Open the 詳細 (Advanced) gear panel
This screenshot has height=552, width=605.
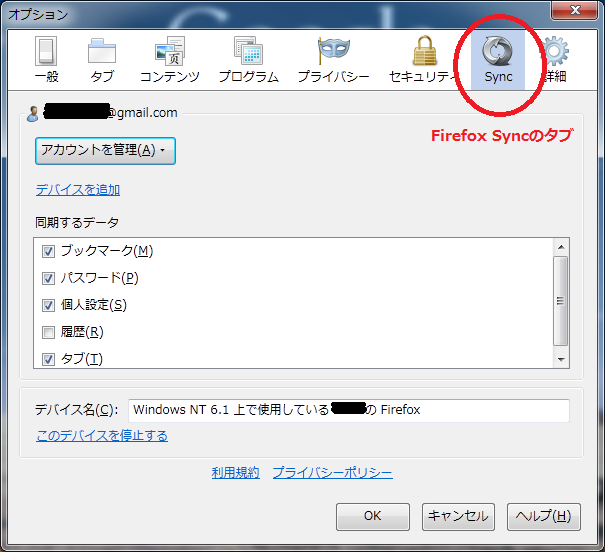click(x=555, y=60)
